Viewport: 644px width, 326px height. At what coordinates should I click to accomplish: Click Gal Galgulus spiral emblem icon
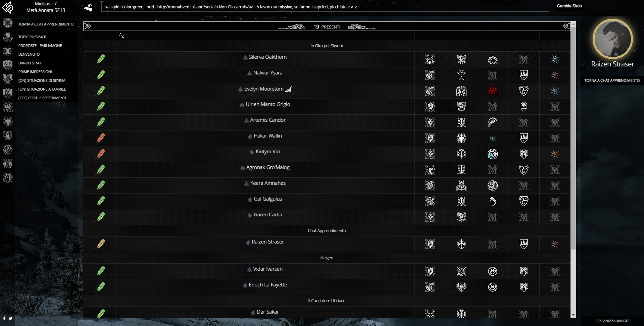pyautogui.click(x=492, y=201)
